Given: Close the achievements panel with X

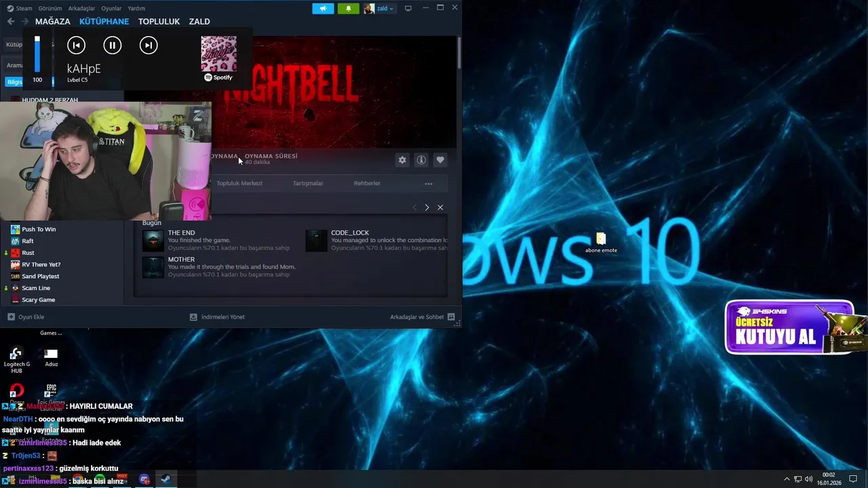Looking at the screenshot, I should (440, 207).
